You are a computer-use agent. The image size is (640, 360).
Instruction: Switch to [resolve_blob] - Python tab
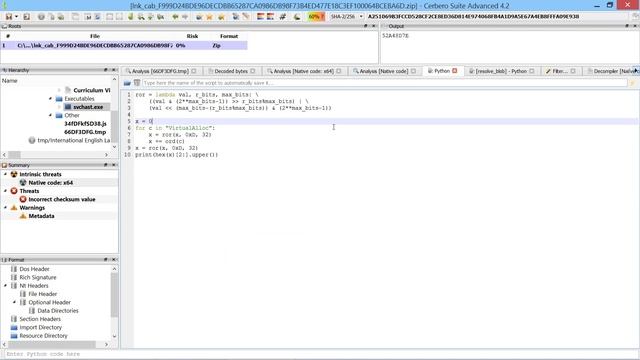click(501, 71)
